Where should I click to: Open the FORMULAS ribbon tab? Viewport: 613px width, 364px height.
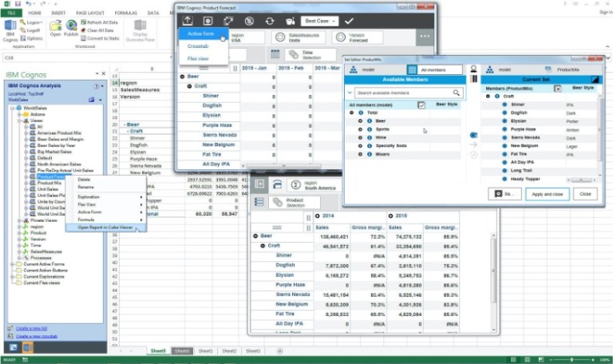(125, 13)
